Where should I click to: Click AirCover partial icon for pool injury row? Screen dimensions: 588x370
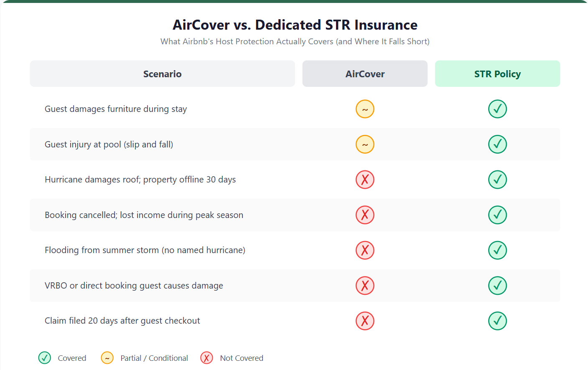(x=365, y=144)
